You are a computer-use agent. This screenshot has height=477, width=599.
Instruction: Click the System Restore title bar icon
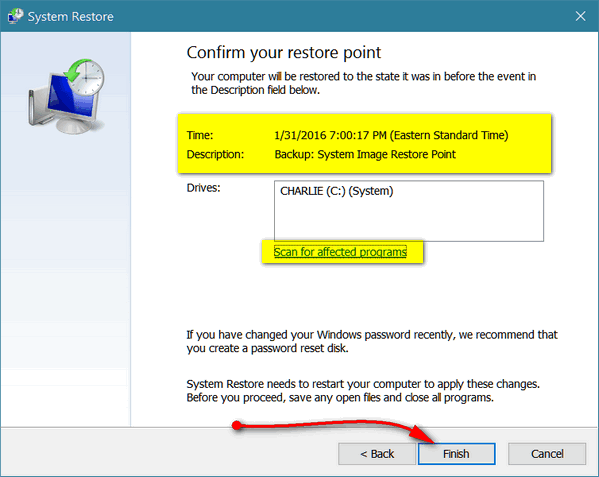click(x=15, y=16)
